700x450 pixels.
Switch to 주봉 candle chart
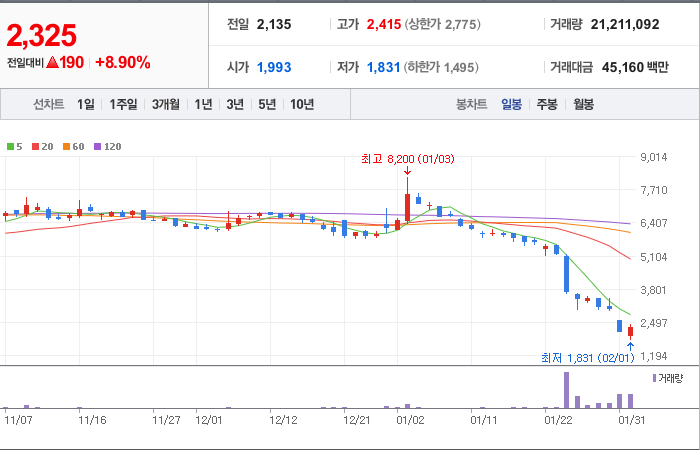(547, 104)
